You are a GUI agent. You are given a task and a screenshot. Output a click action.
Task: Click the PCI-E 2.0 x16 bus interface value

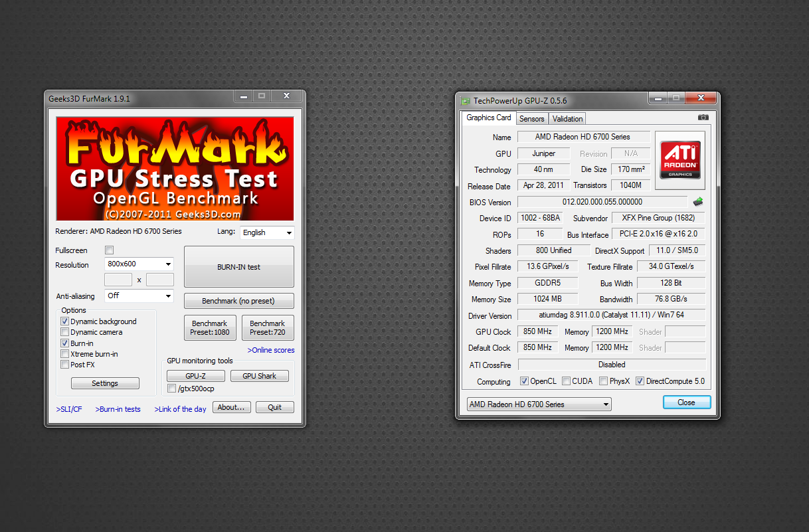coord(658,234)
